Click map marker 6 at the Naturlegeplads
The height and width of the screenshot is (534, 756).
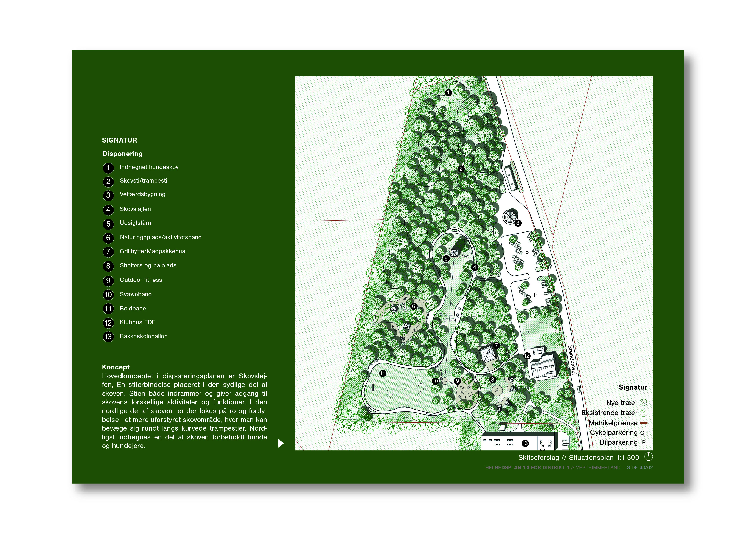(x=414, y=306)
